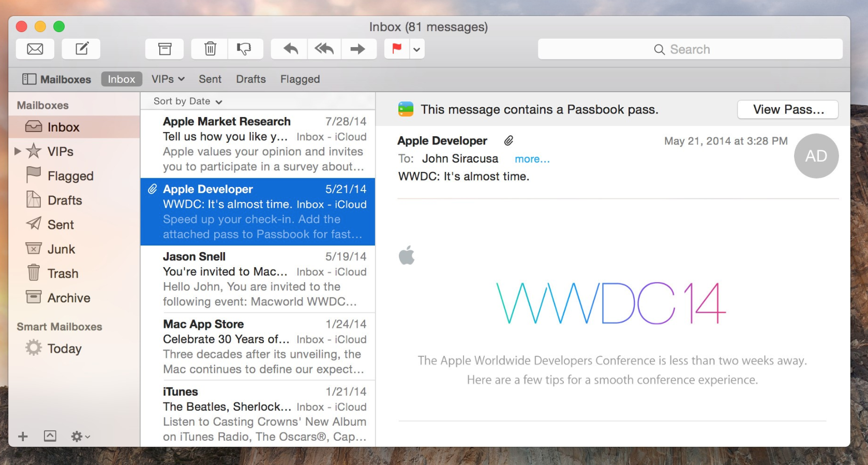Select VIPs star in sidebar
Screen dimensions: 868x465
coord(34,151)
